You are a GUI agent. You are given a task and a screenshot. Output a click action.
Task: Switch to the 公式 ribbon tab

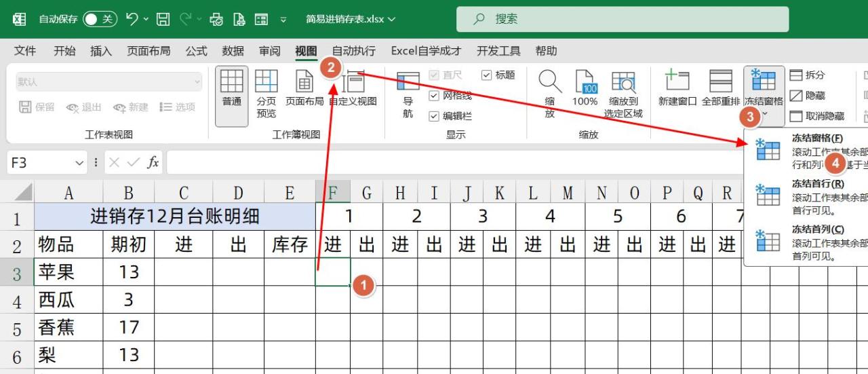(196, 51)
